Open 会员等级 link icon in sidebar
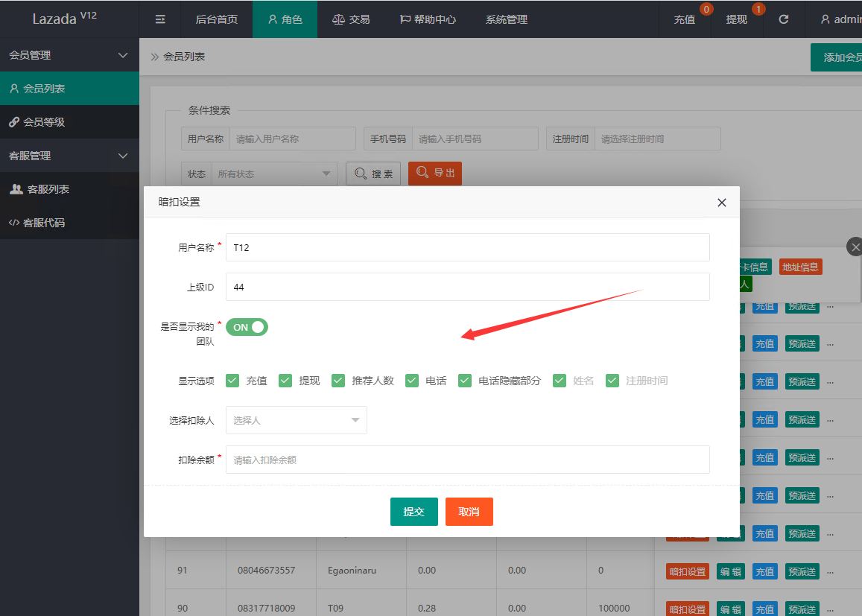The image size is (862, 616). [14, 122]
